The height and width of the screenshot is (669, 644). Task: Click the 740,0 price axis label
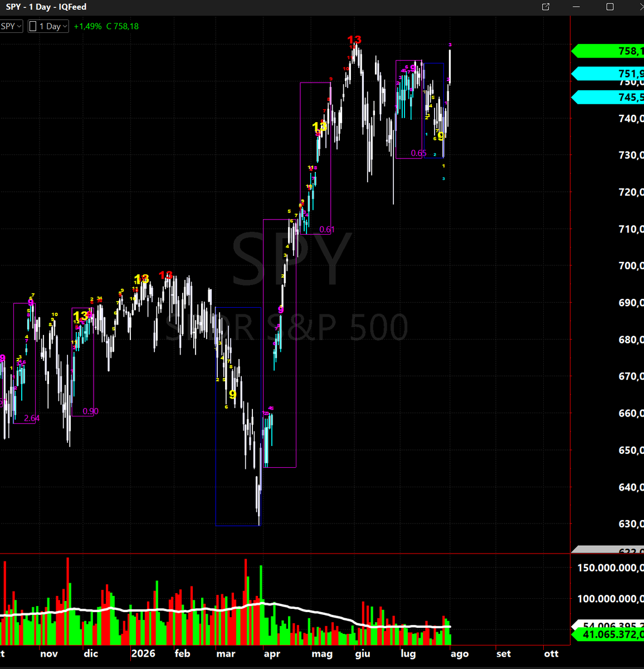coord(631,118)
